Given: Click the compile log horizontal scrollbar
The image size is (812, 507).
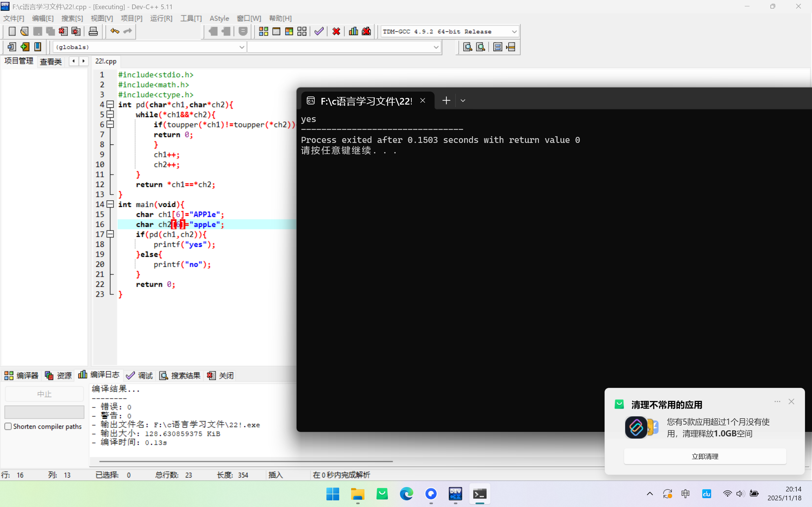Looking at the screenshot, I should point(246,461).
